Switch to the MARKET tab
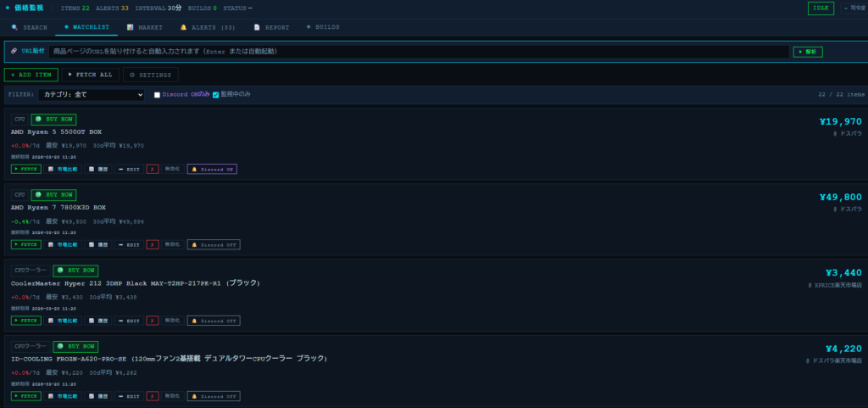 tap(145, 27)
